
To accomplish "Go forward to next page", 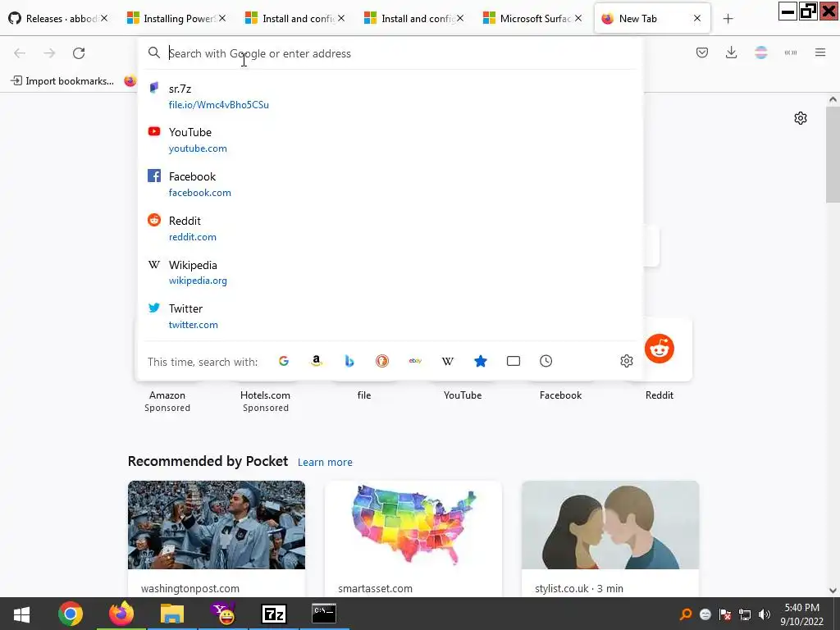I will click(x=49, y=53).
